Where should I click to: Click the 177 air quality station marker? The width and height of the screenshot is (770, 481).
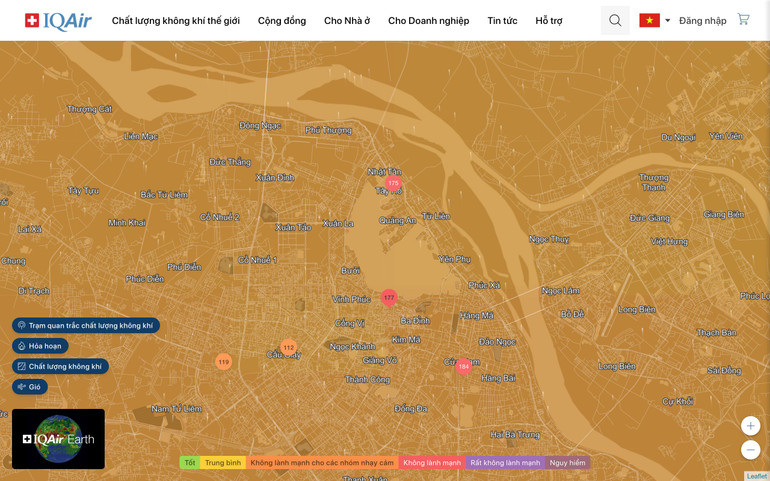point(389,297)
